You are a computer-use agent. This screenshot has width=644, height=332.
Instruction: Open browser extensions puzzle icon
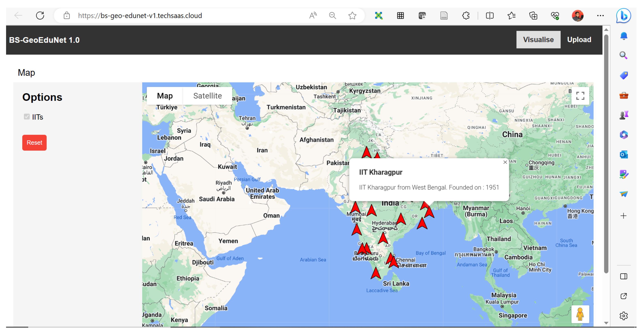(466, 16)
